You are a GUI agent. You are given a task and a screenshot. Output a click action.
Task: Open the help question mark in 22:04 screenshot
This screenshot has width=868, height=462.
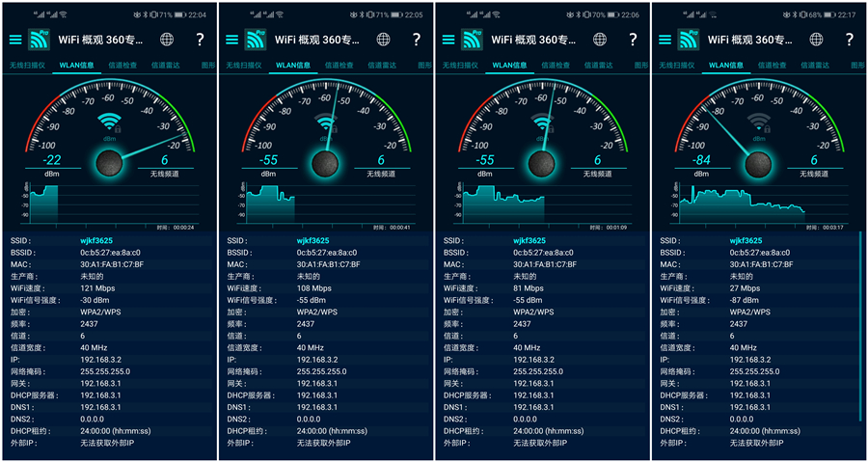click(x=200, y=40)
